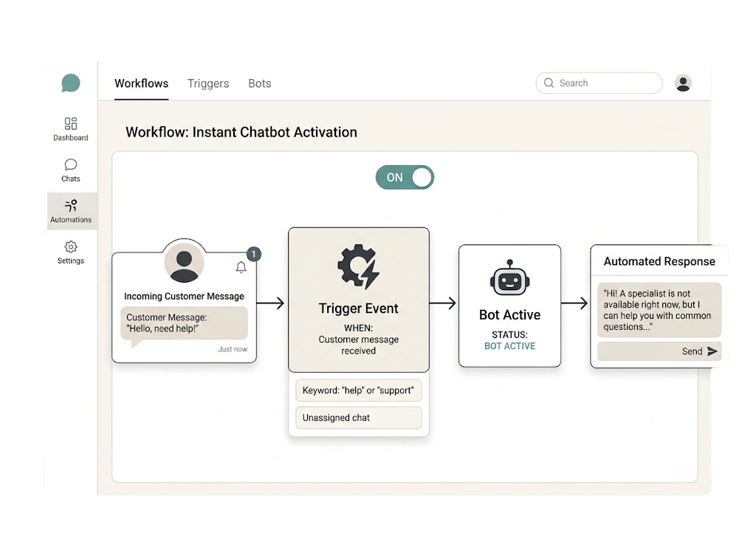Focus the Search input field

tap(599, 83)
